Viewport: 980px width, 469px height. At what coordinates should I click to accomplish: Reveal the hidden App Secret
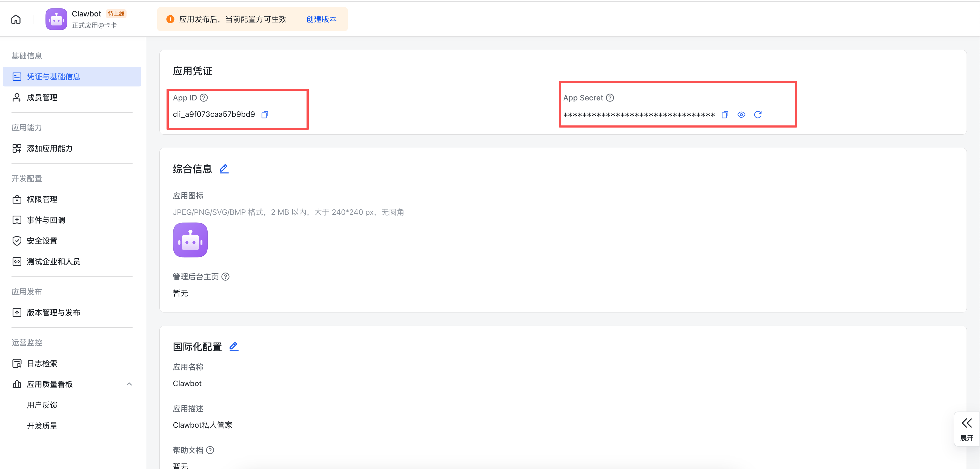point(741,114)
